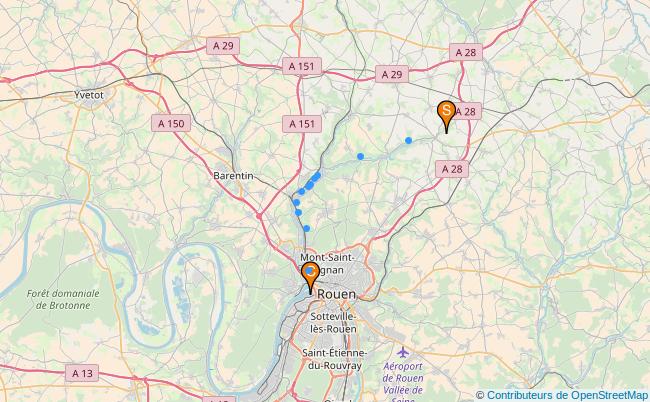This screenshot has height=402, width=650.
Task: Select the orange marker pinned at Rouen
Action: (310, 275)
